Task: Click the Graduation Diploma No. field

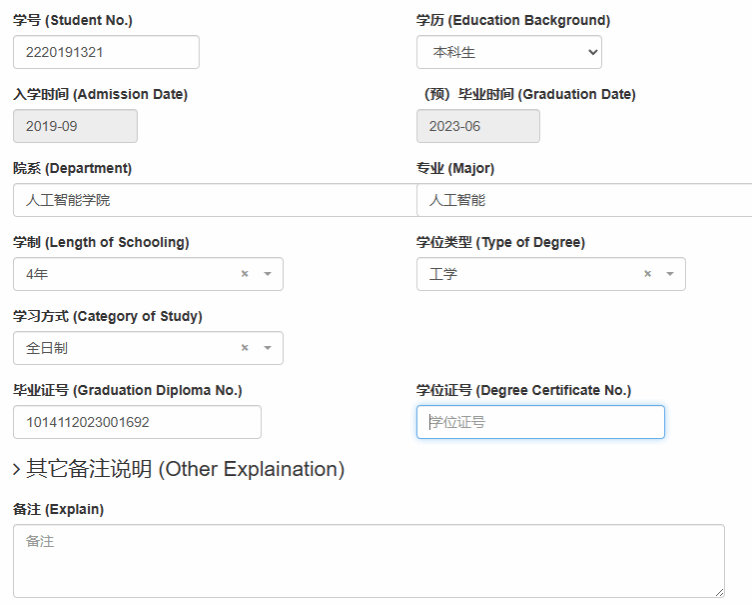Action: click(x=137, y=422)
